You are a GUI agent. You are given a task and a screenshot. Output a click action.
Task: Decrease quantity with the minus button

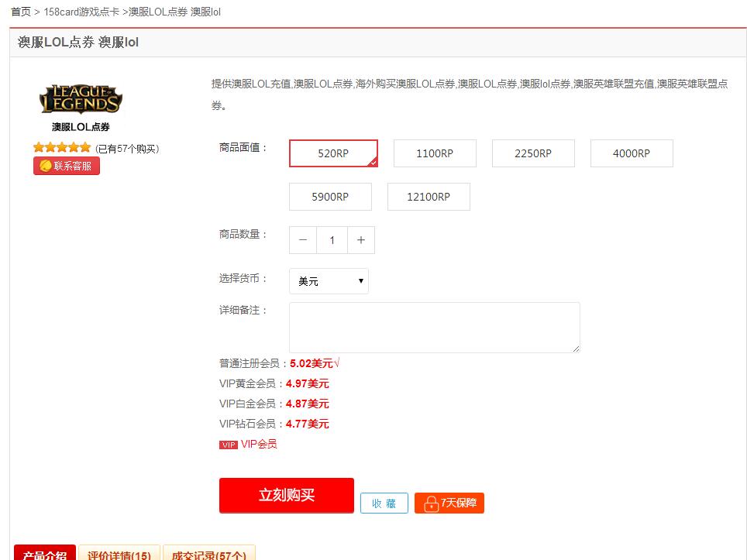pos(303,240)
